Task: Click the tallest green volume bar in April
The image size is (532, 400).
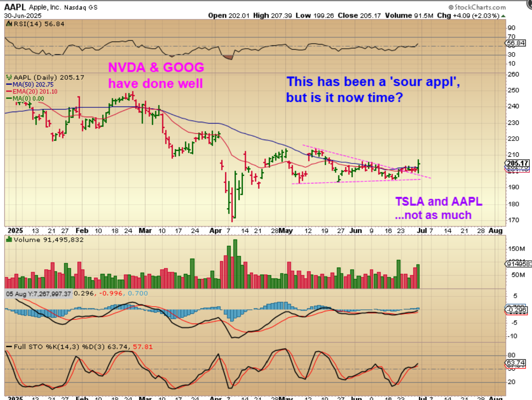Action: tap(235, 264)
